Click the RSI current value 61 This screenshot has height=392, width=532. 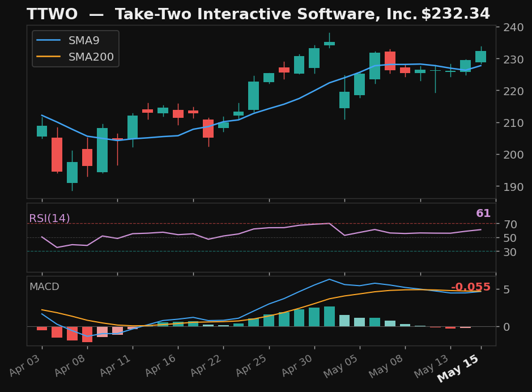tap(483, 214)
